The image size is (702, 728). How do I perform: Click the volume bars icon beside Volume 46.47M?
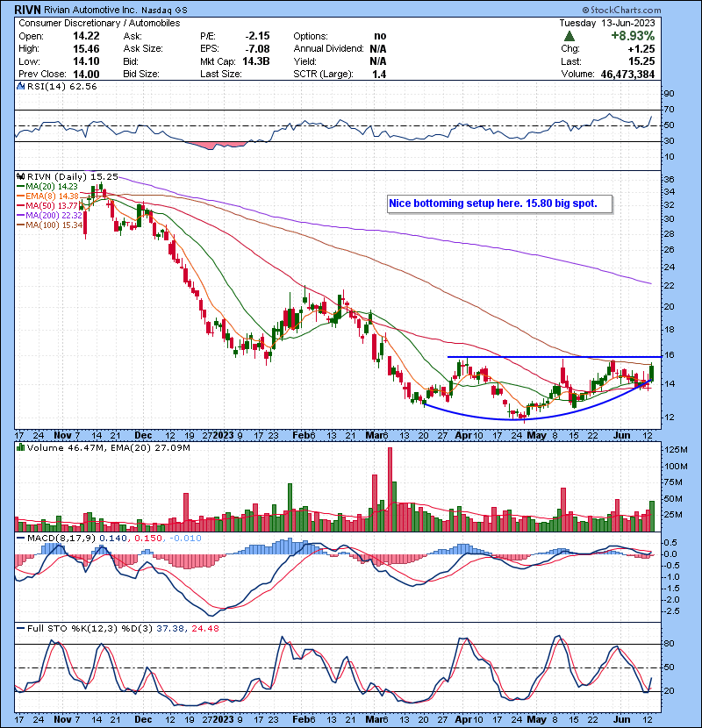[x=20, y=447]
